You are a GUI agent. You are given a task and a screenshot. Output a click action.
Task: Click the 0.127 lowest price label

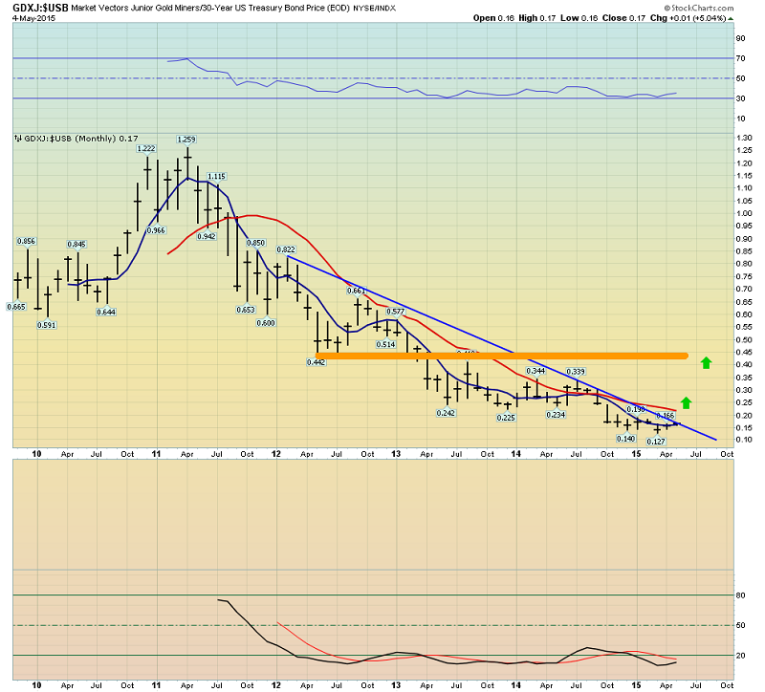(x=656, y=441)
